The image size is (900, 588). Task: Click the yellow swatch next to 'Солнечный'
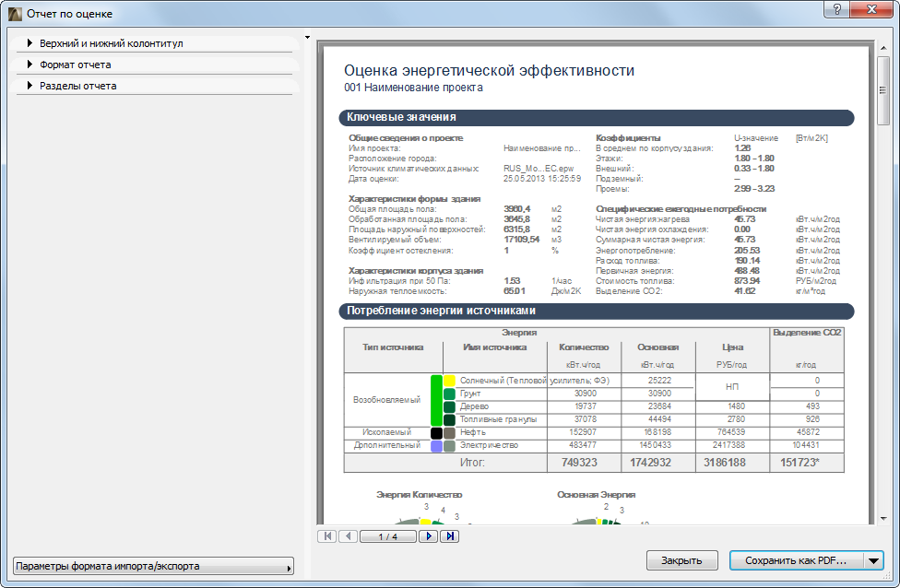point(446,381)
